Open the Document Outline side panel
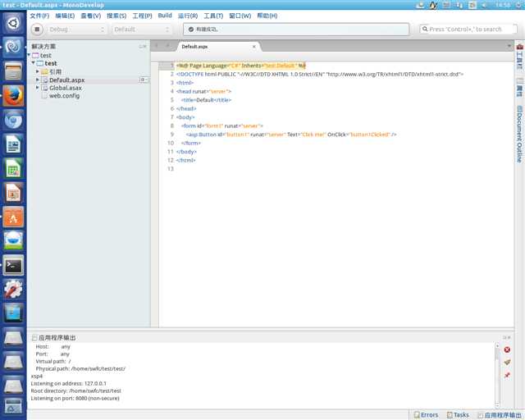The image size is (525, 420). coord(519,134)
